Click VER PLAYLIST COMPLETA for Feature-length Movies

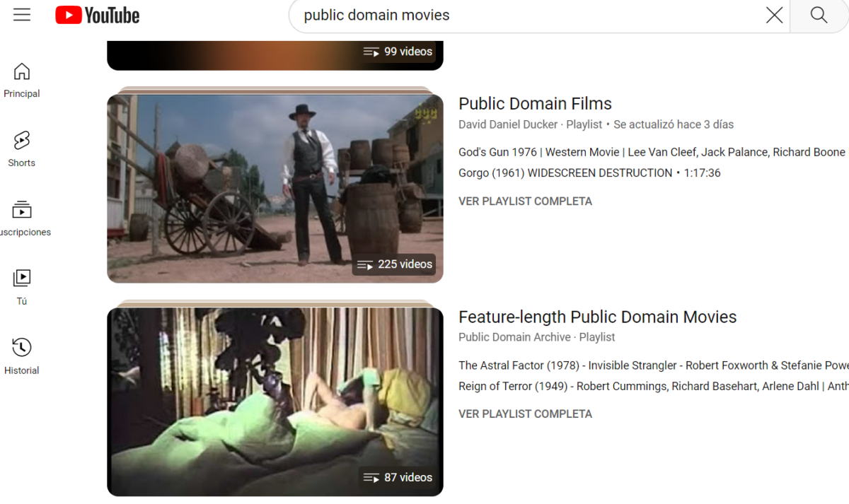(525, 414)
